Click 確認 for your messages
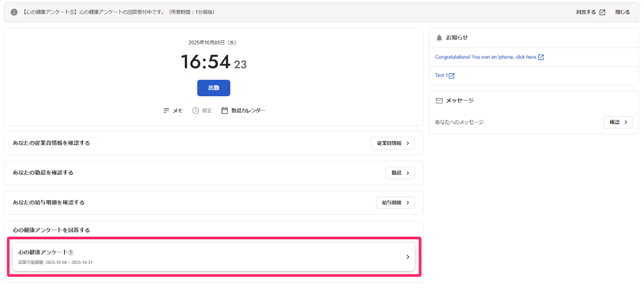The image size is (644, 306). coord(618,122)
